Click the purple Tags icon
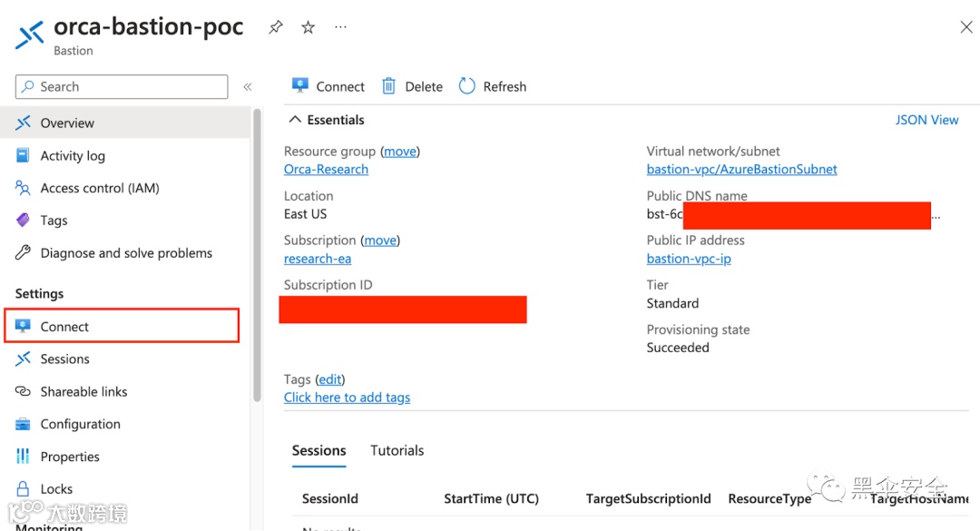980x531 pixels. 23,221
